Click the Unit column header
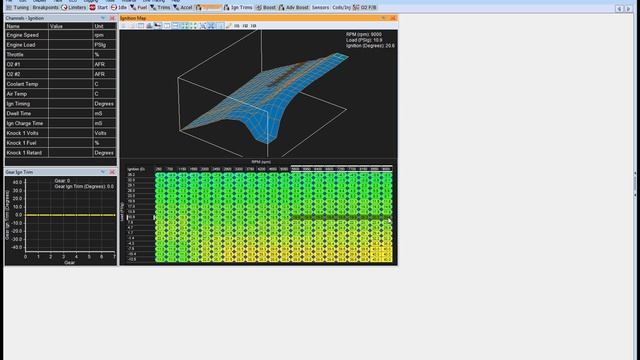640x360 pixels. pyautogui.click(x=104, y=26)
